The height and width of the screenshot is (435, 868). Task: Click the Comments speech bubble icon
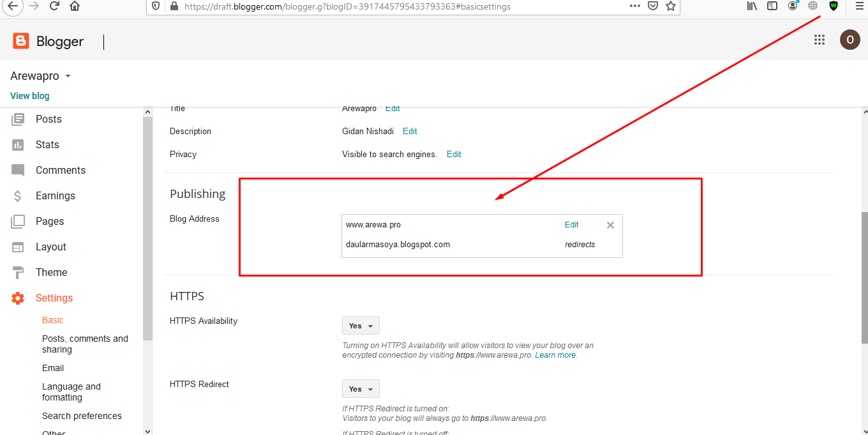[x=18, y=171]
